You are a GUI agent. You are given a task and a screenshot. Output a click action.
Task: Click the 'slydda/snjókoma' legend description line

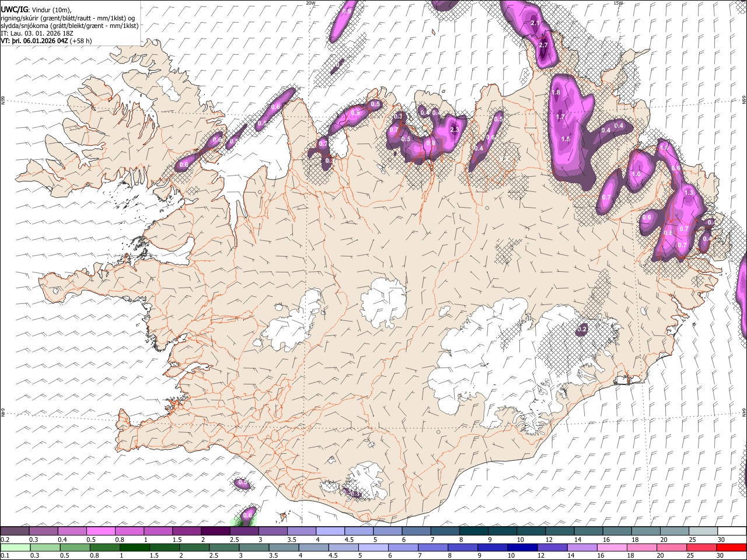pyautogui.click(x=70, y=26)
